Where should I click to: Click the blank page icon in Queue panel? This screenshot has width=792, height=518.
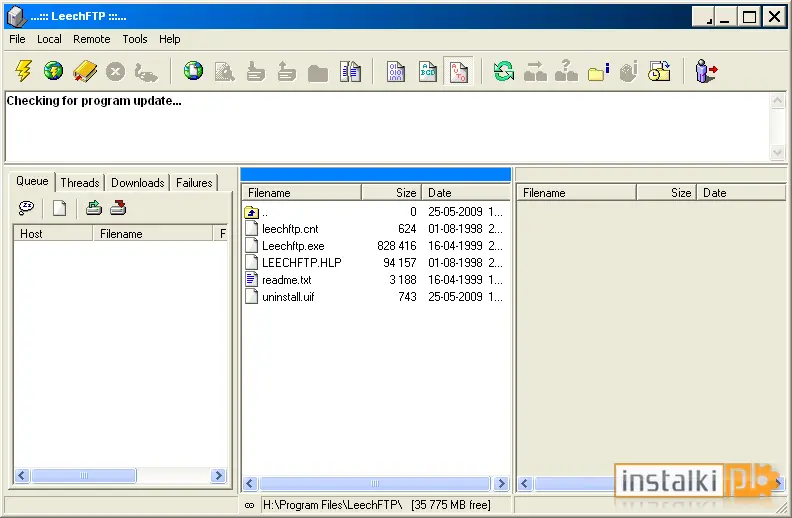[x=60, y=208]
